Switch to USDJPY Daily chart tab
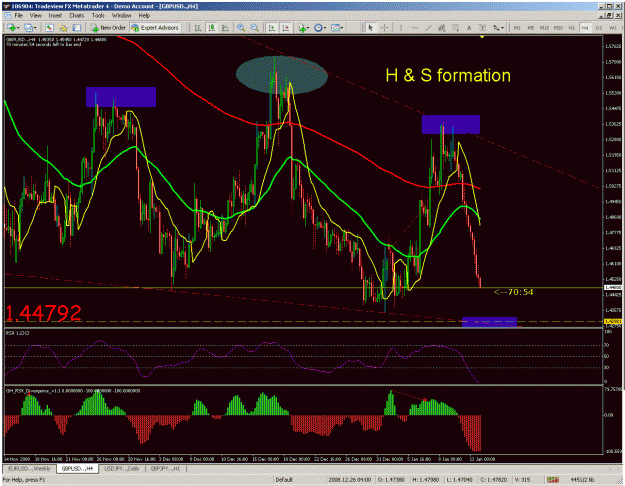The width and height of the screenshot is (625, 486). click(121, 468)
